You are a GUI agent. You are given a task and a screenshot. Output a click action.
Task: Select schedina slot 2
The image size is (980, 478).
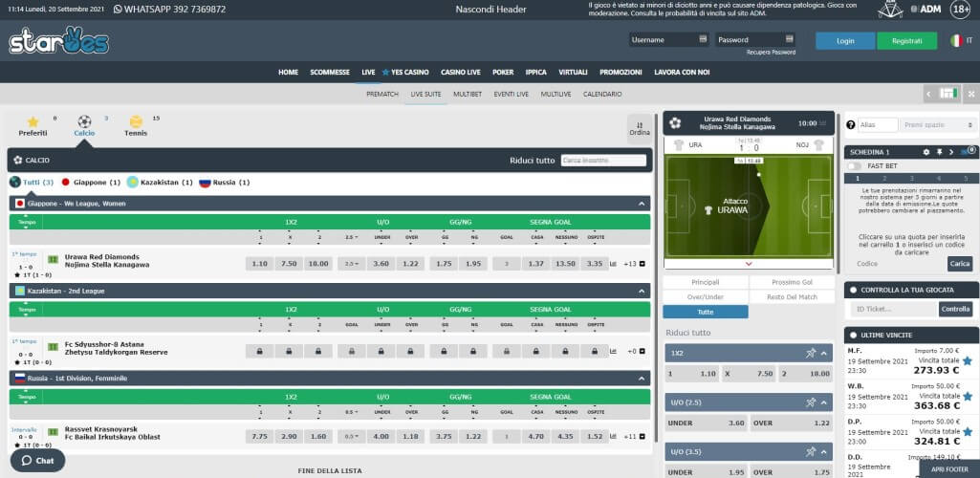(x=884, y=179)
